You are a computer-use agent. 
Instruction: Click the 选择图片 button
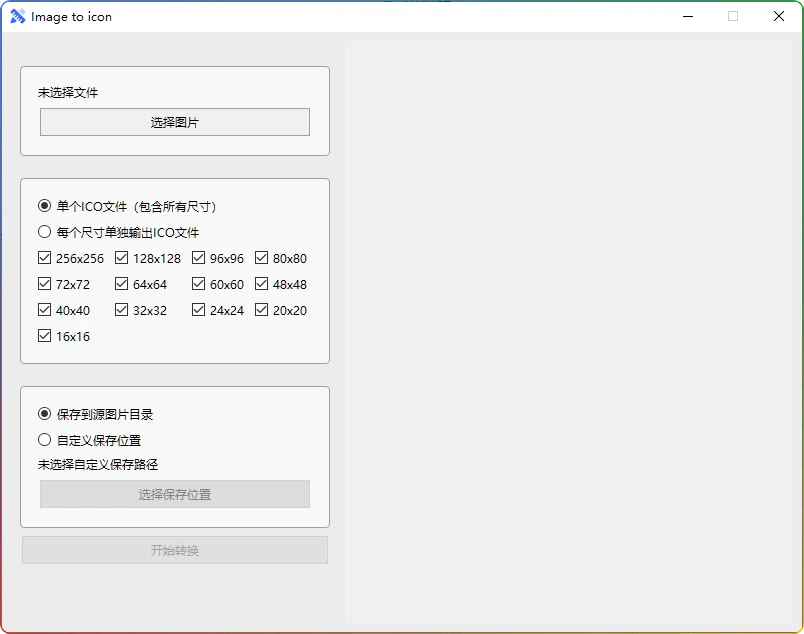(174, 121)
